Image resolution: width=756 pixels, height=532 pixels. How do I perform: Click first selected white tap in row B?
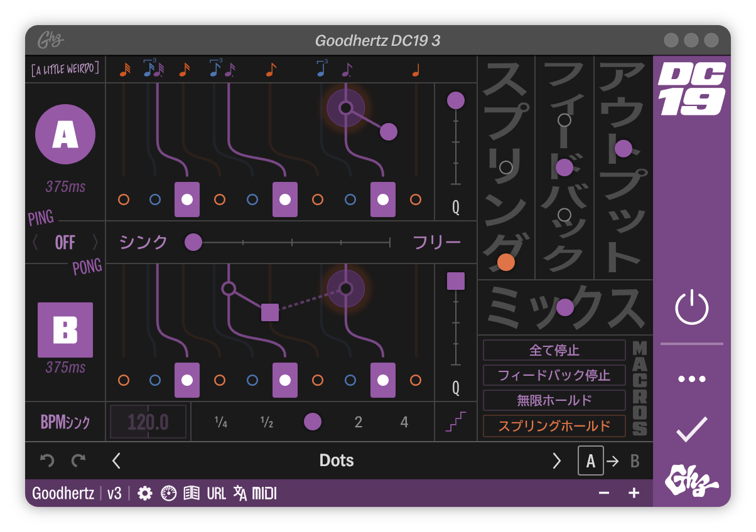coord(187,380)
